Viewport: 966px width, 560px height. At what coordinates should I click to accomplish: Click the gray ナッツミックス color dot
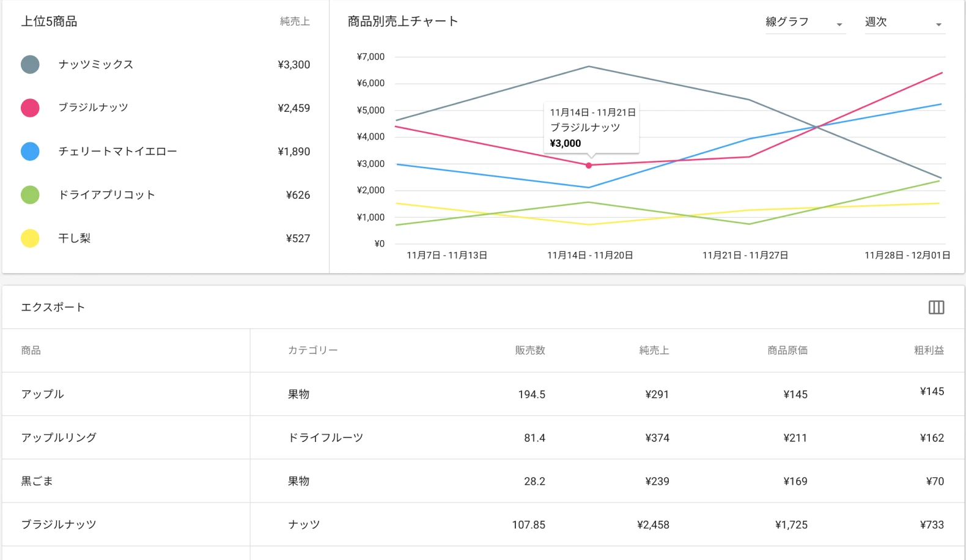pos(30,64)
